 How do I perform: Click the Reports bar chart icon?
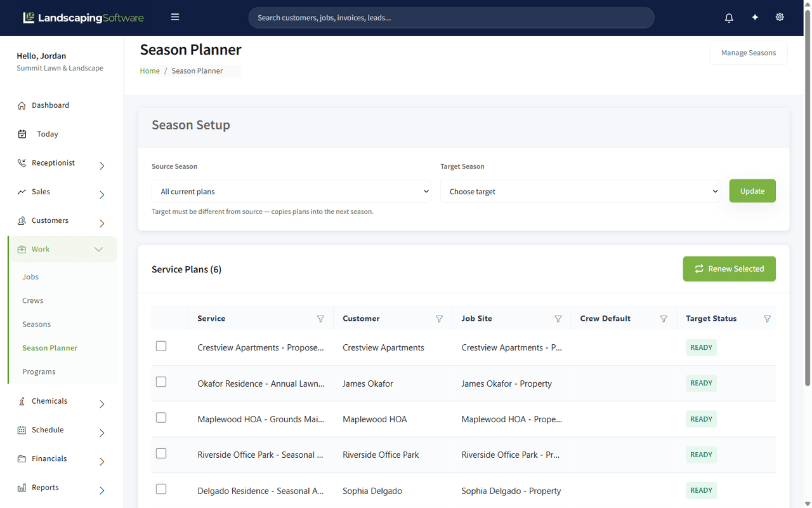[22, 488]
